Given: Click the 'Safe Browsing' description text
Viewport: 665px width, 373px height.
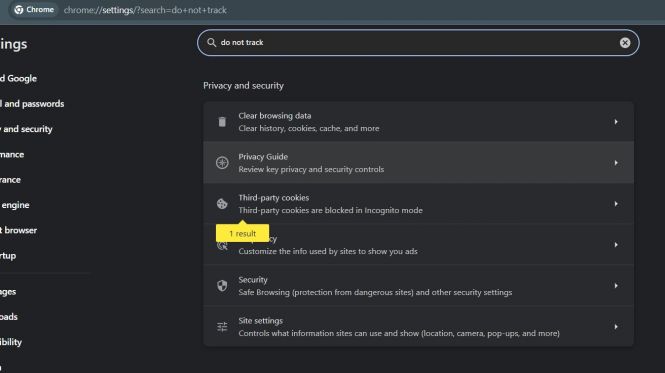Looking at the screenshot, I should 375,292.
